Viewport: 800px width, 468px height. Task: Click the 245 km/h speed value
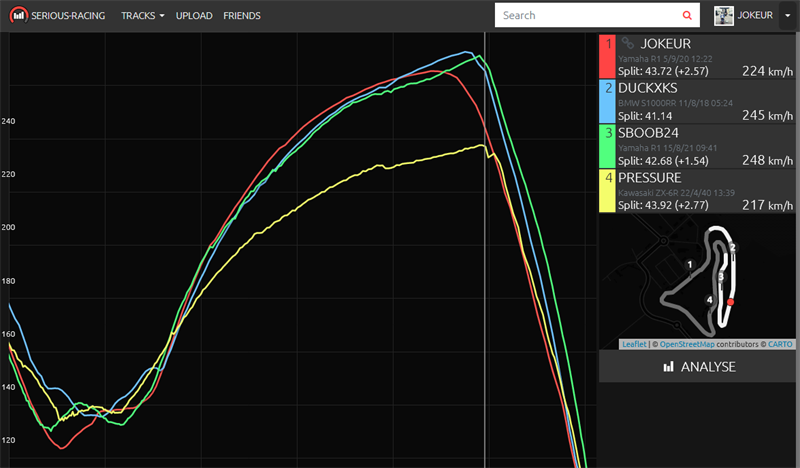(x=767, y=115)
